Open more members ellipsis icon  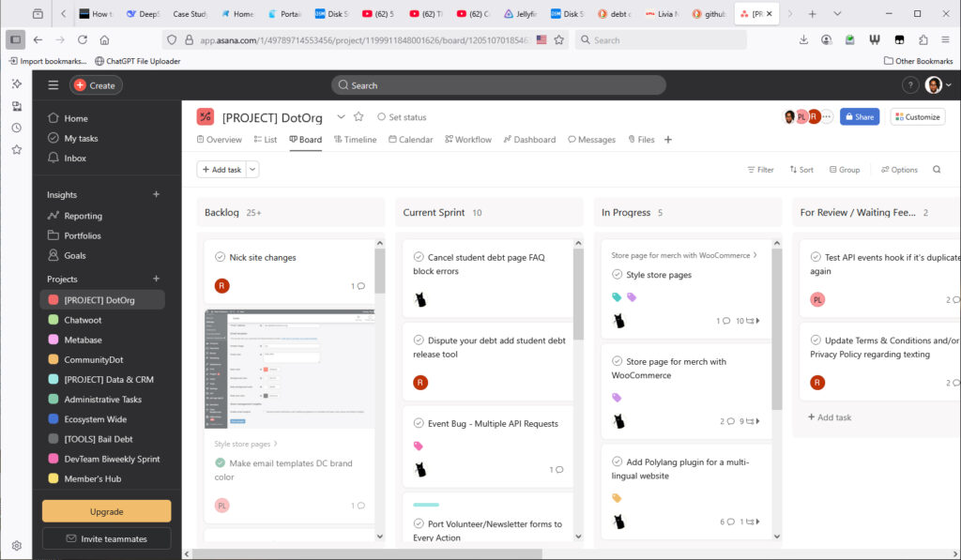point(827,116)
